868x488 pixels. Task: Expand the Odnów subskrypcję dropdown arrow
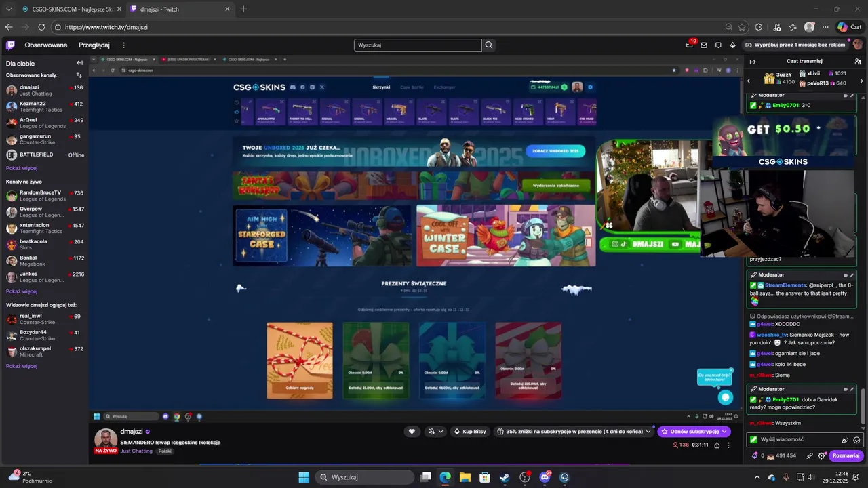coord(724,431)
